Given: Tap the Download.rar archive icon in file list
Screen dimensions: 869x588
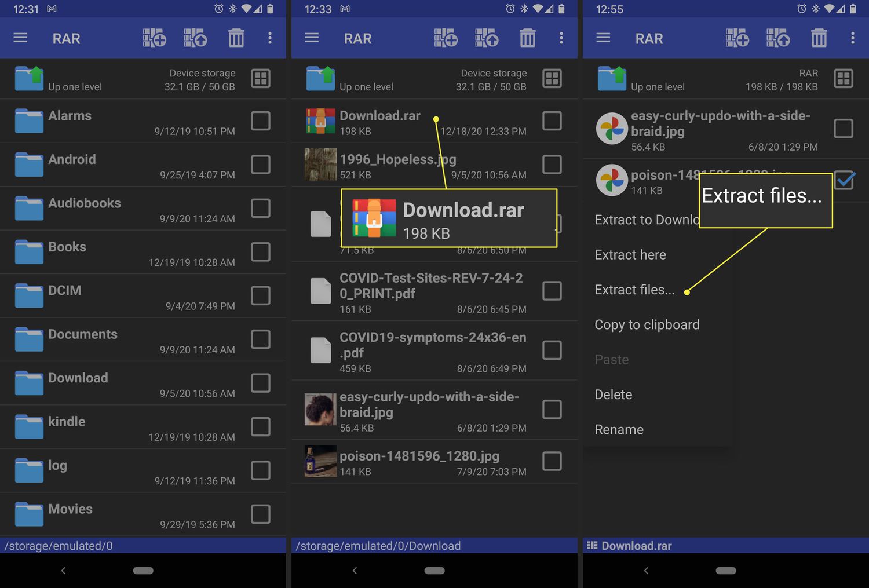Looking at the screenshot, I should click(320, 122).
